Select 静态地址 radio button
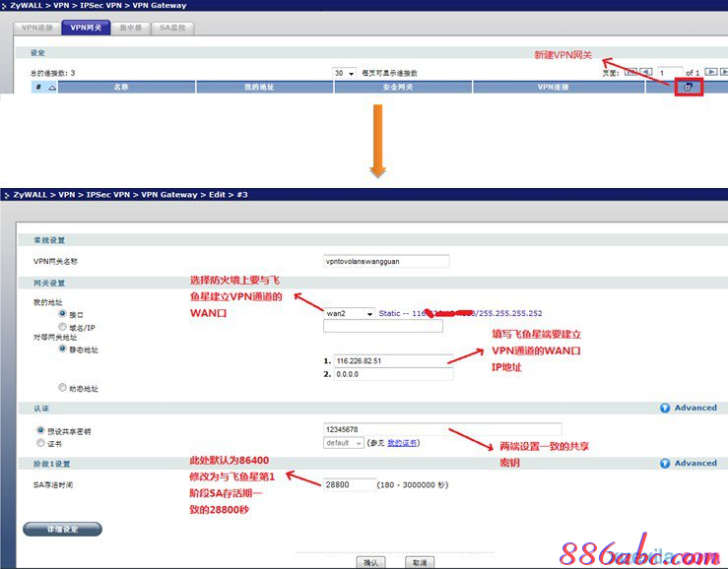Screen dimensions: 728x569 point(63,348)
